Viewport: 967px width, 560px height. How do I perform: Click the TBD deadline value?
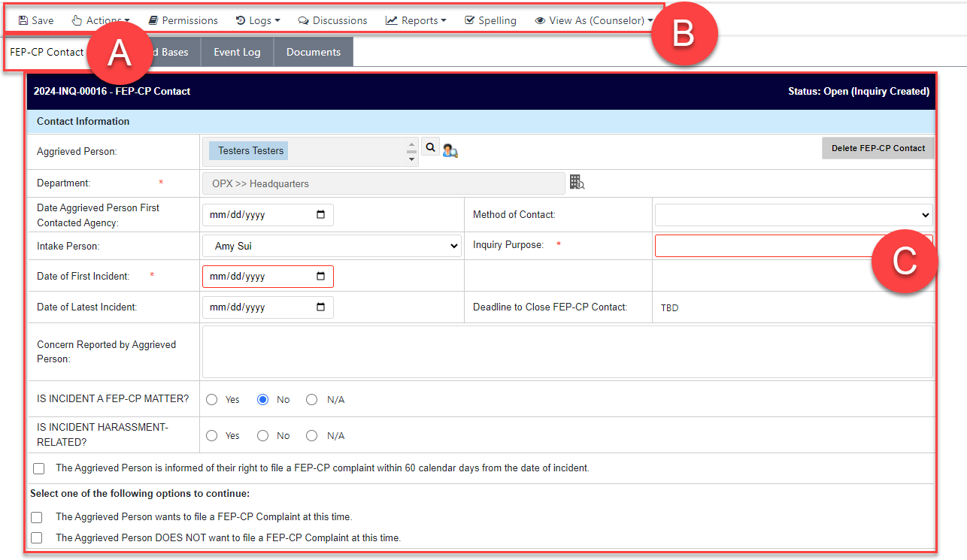click(669, 307)
